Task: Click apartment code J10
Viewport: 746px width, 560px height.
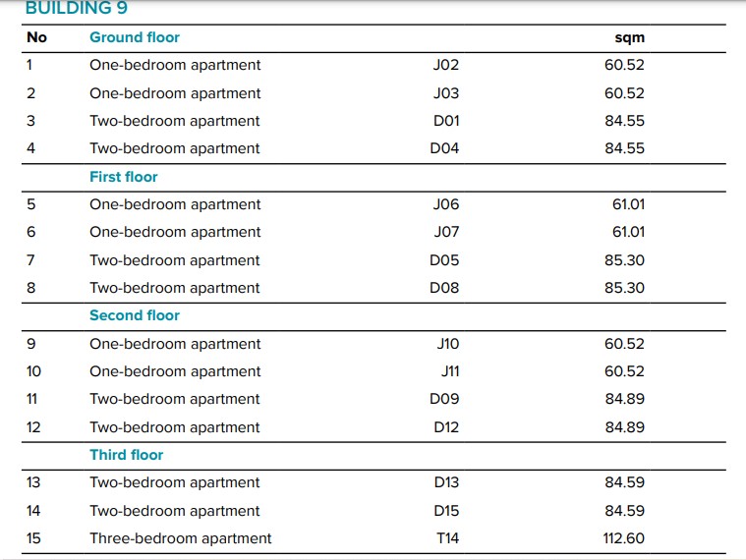Action: (446, 344)
